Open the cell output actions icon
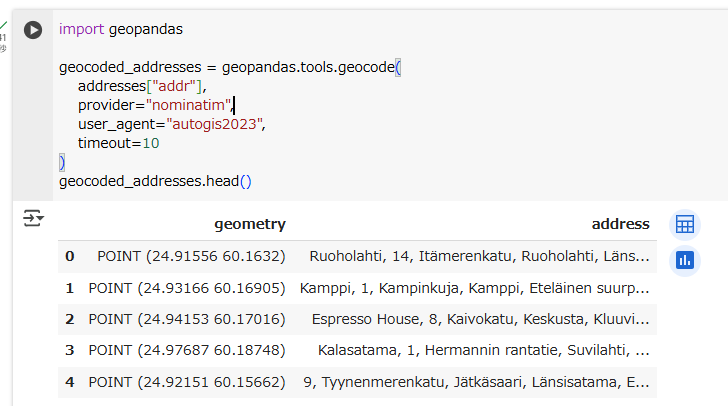728x406 pixels. click(33, 218)
